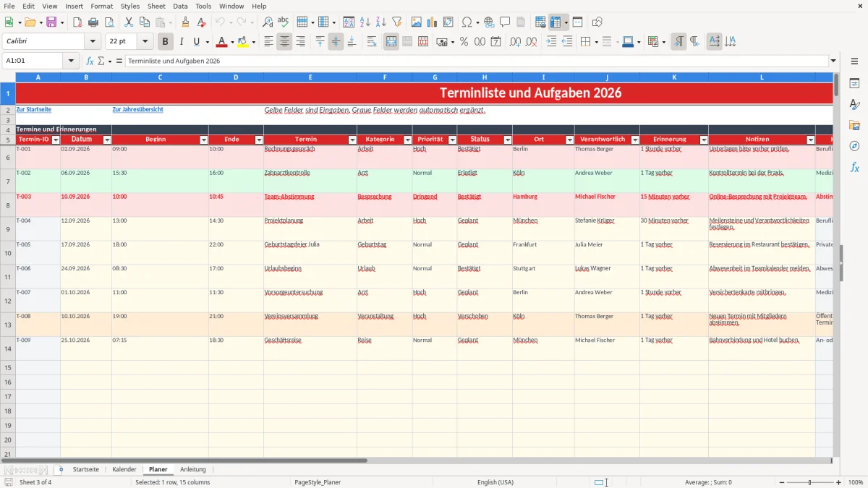Toggle Center Horizontally alignment
Viewport: 868px width, 488px height.
point(284,42)
